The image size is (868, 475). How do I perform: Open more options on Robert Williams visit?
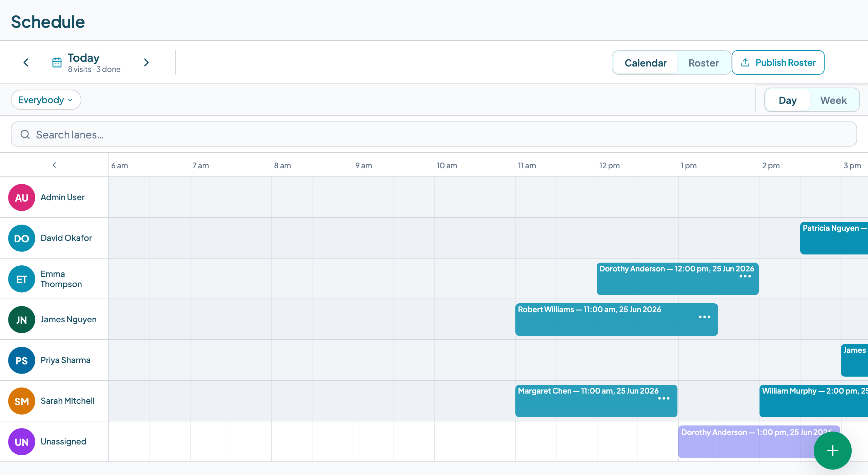(705, 317)
